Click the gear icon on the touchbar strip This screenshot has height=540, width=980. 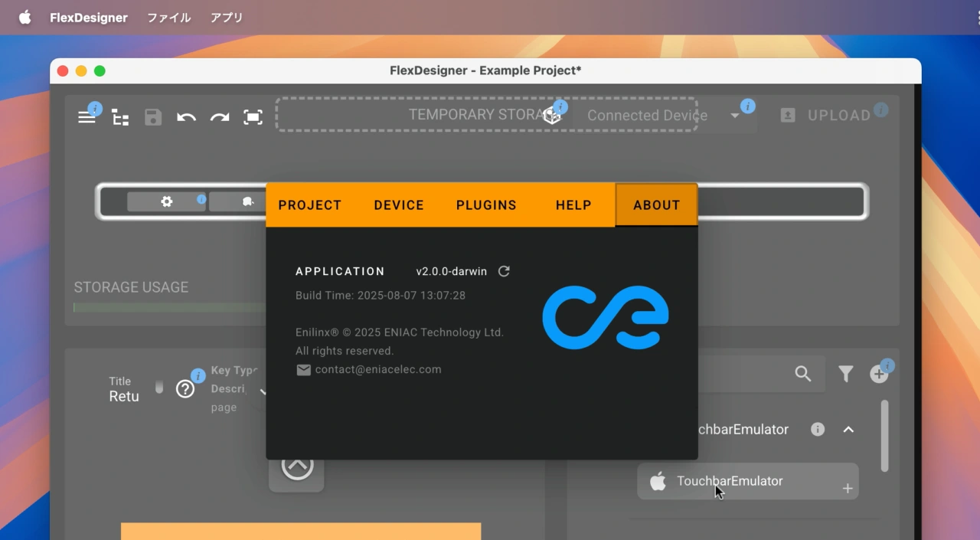pos(166,201)
